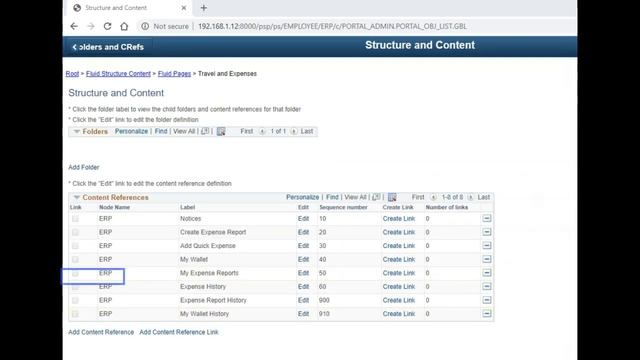Click Last in Folders grid navigation

pyautogui.click(x=307, y=131)
